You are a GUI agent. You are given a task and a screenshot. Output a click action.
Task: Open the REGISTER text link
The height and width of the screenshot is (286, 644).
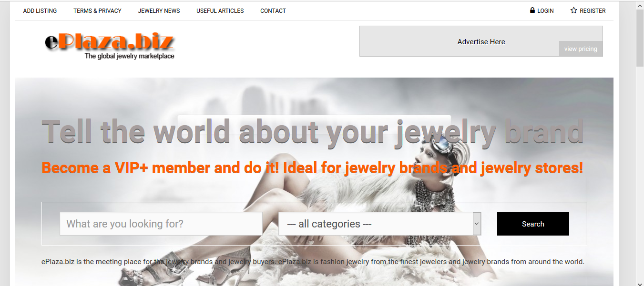[593, 10]
